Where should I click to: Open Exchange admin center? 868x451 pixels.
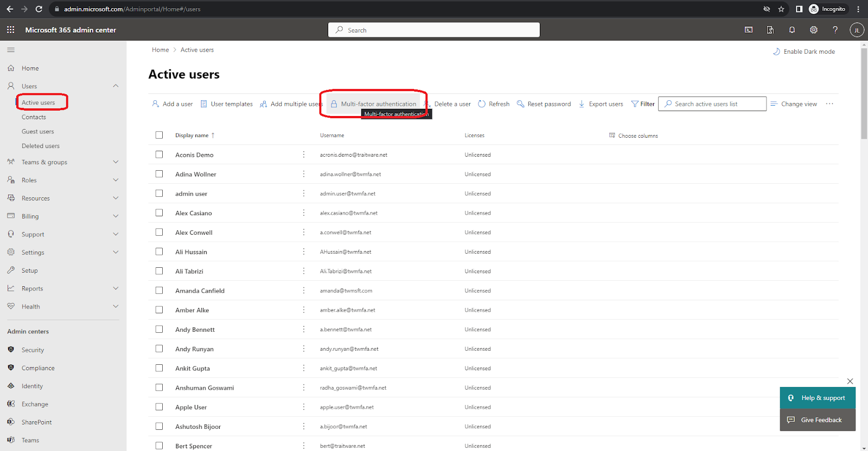[35, 404]
